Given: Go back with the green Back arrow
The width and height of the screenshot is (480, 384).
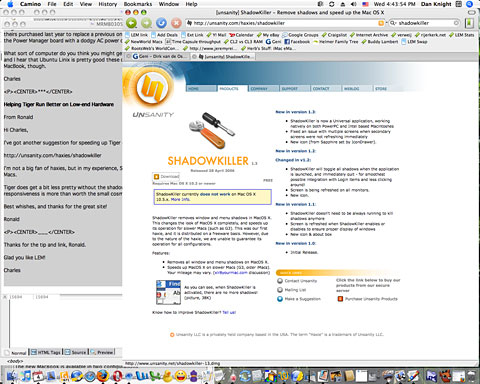Looking at the screenshot, I should (x=132, y=23).
